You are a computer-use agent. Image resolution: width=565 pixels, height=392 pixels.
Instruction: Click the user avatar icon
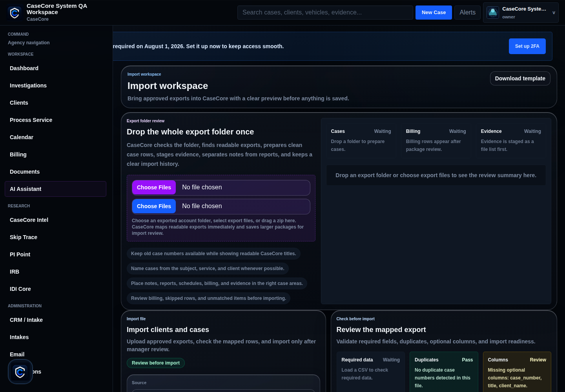[493, 13]
